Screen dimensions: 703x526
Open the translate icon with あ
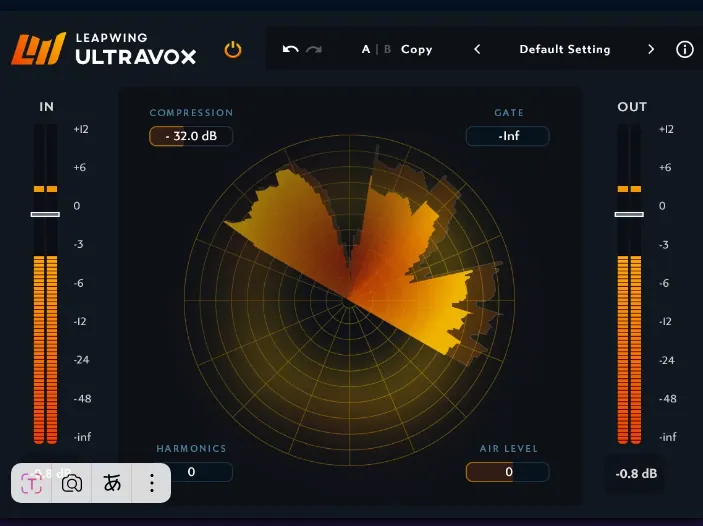click(112, 484)
